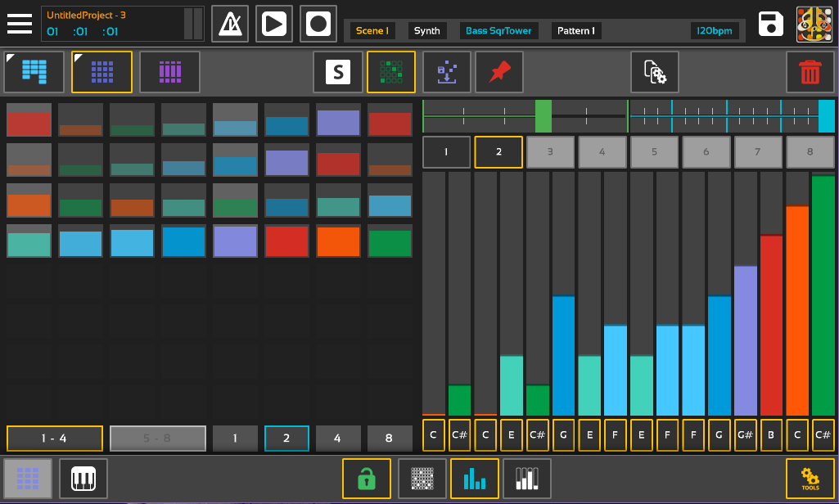839x504 pixels.
Task: Toggle the metronome icon
Action: coord(230,24)
